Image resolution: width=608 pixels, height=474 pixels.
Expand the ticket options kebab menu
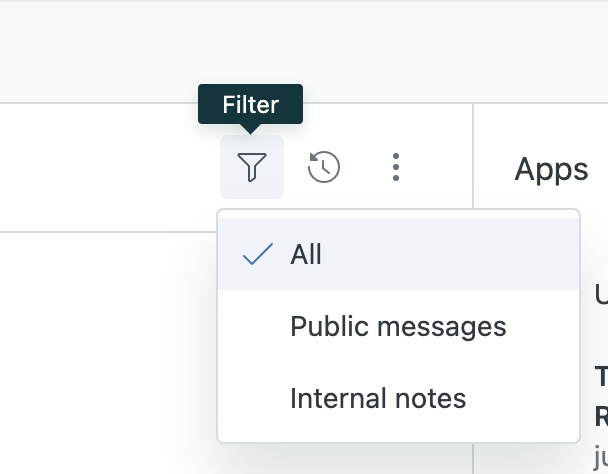[x=396, y=167]
